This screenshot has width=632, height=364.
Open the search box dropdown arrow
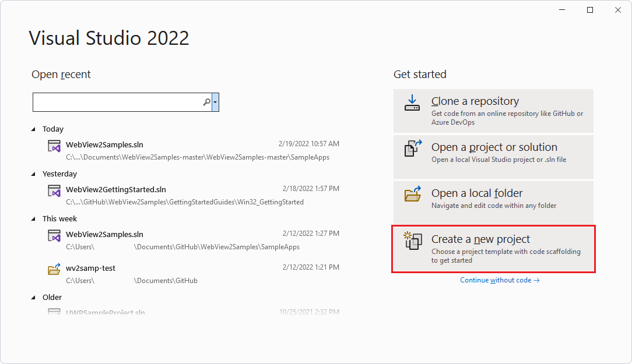(x=215, y=102)
